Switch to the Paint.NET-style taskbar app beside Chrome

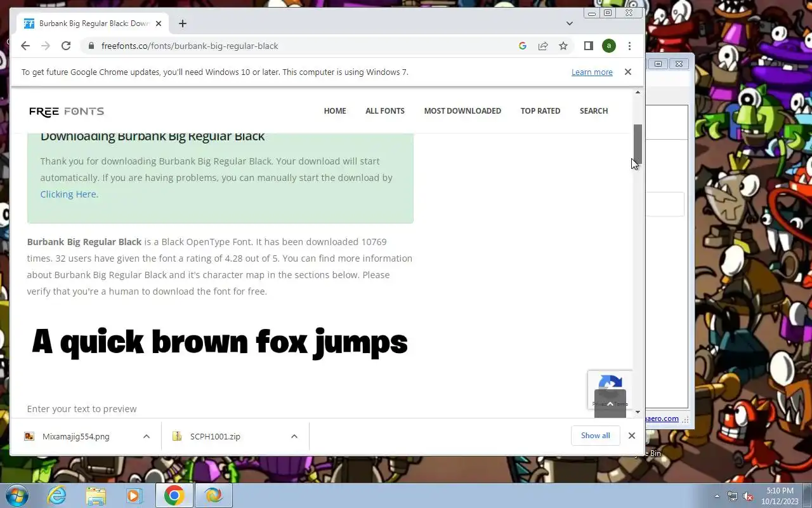(x=214, y=495)
